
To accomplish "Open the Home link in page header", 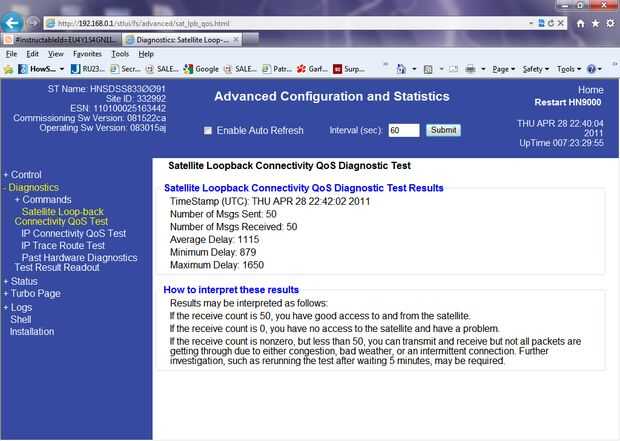I will coord(591,90).
